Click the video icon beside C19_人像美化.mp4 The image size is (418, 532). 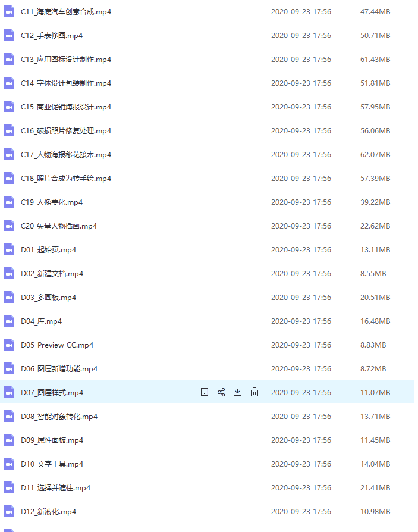[9, 202]
